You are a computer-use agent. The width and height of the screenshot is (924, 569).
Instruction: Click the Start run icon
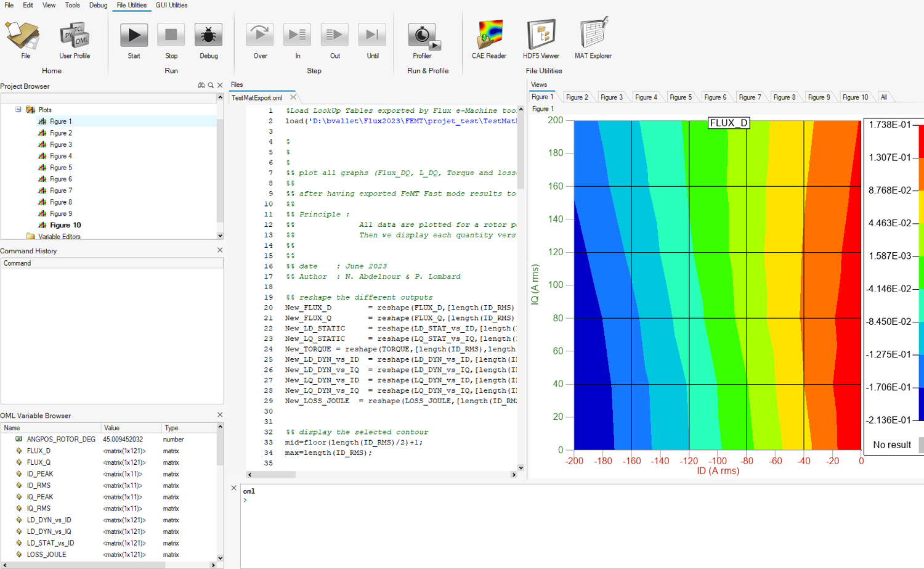tap(134, 36)
